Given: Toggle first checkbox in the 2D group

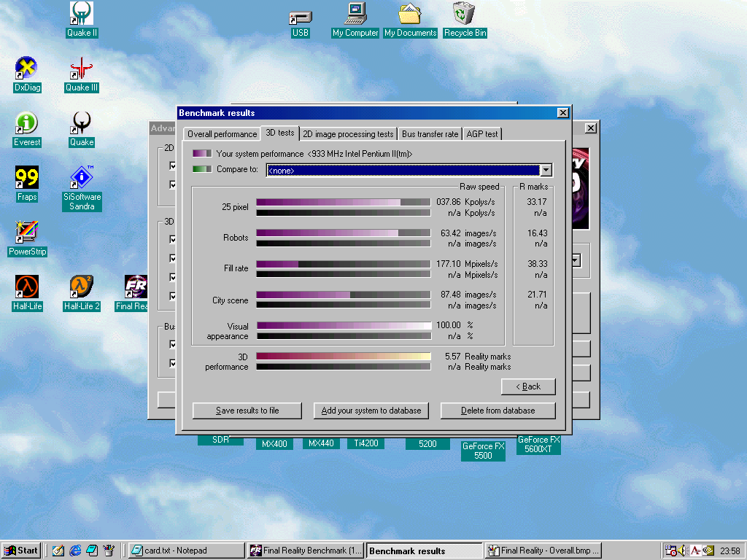Looking at the screenshot, I should click(x=173, y=166).
